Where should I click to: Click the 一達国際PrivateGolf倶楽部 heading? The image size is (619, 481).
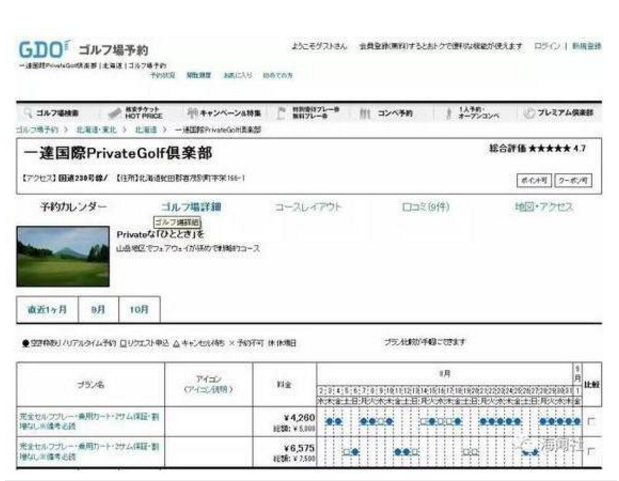tap(118, 153)
